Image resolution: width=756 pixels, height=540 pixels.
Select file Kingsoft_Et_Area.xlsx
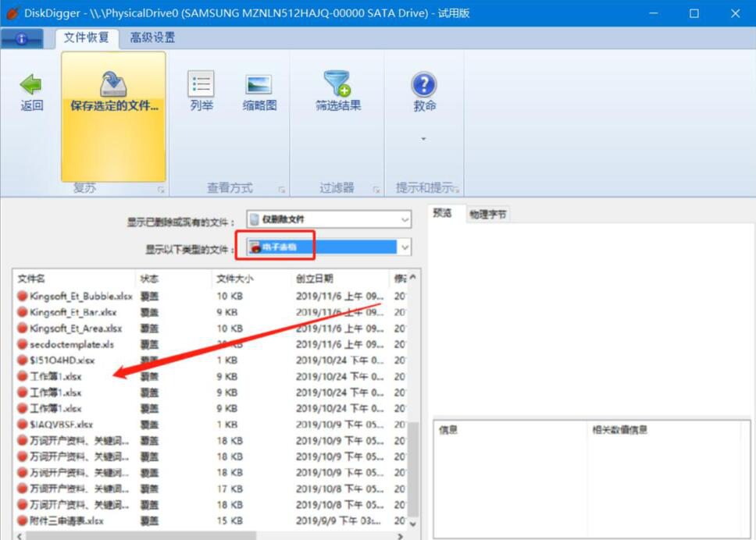coord(76,329)
